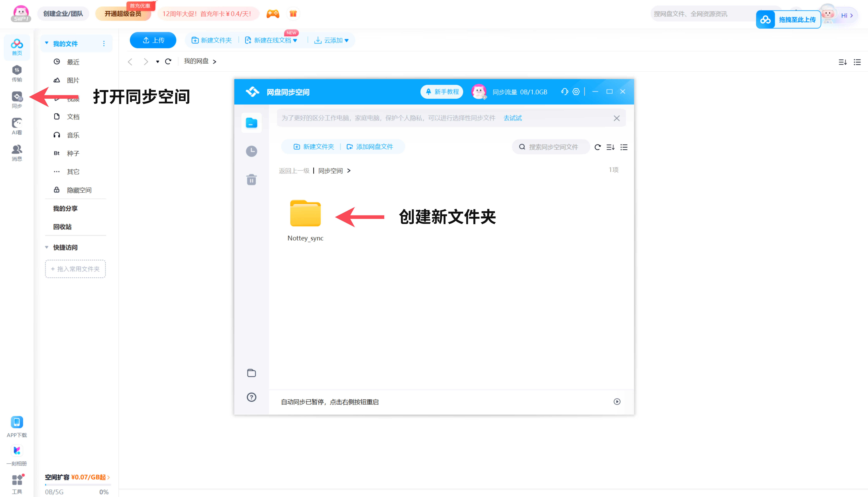Click the 上传 upload button
Screen dimensions: 868x497
pos(153,40)
